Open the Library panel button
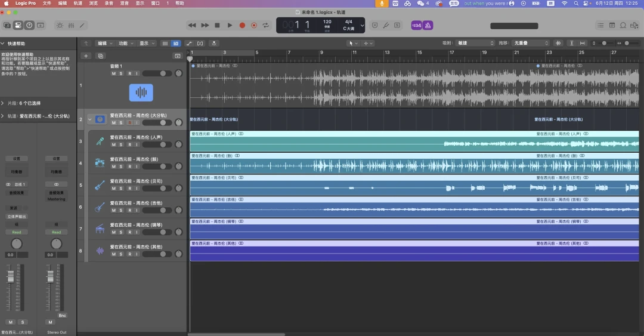This screenshot has width=644, height=336. pyautogui.click(x=7, y=26)
